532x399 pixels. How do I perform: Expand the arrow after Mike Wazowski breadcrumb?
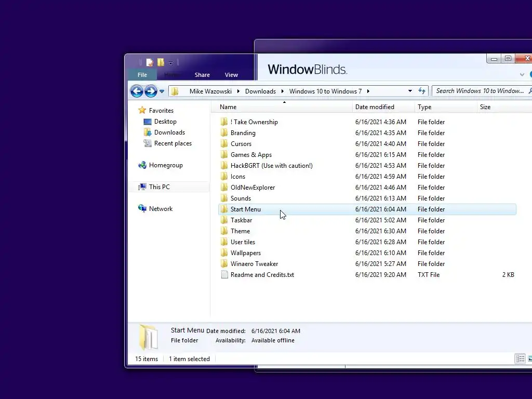click(x=238, y=91)
